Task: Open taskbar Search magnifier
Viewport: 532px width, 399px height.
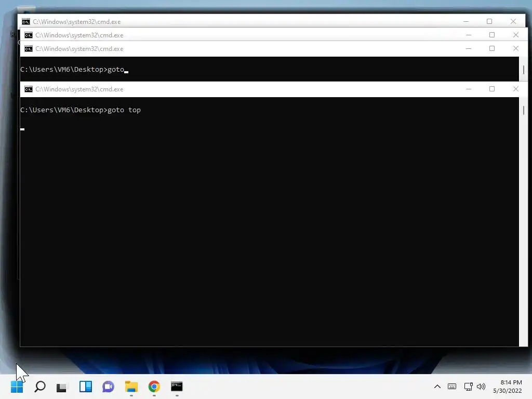Action: (40, 387)
